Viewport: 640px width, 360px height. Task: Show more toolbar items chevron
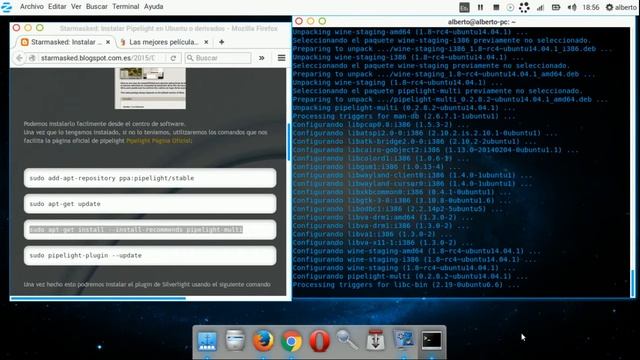262,58
